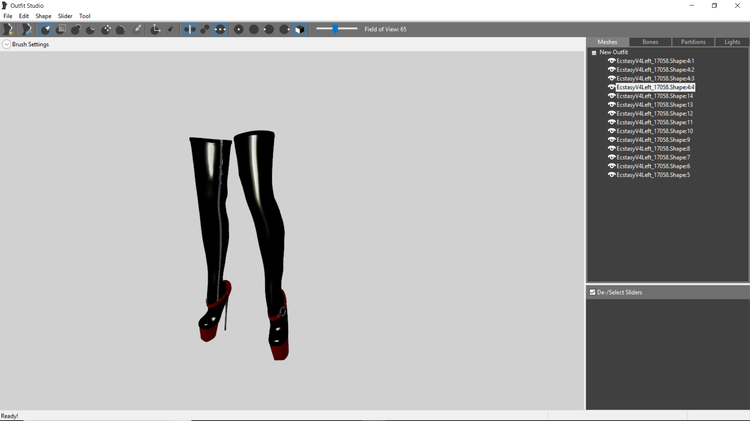Click the 'Ready!' status bar text

point(10,416)
